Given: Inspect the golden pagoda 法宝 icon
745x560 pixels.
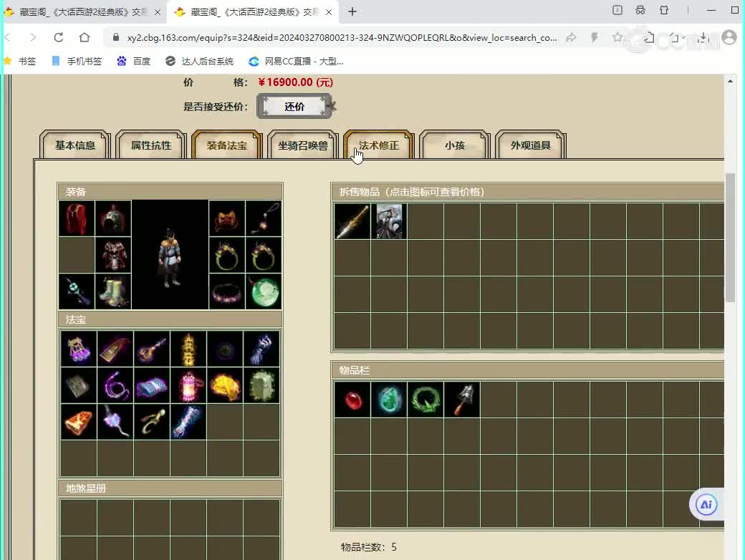Looking at the screenshot, I should coord(188,349).
